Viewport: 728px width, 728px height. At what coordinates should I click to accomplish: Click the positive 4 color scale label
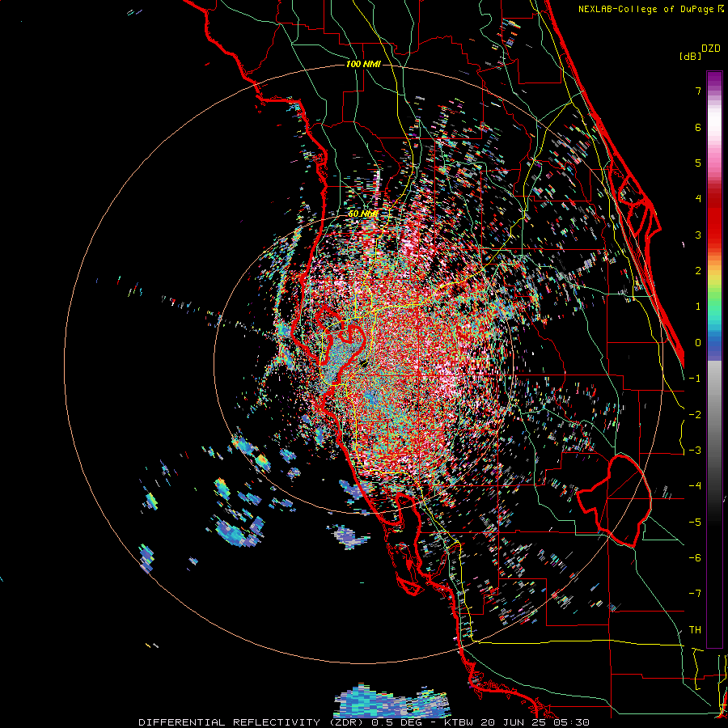click(698, 199)
